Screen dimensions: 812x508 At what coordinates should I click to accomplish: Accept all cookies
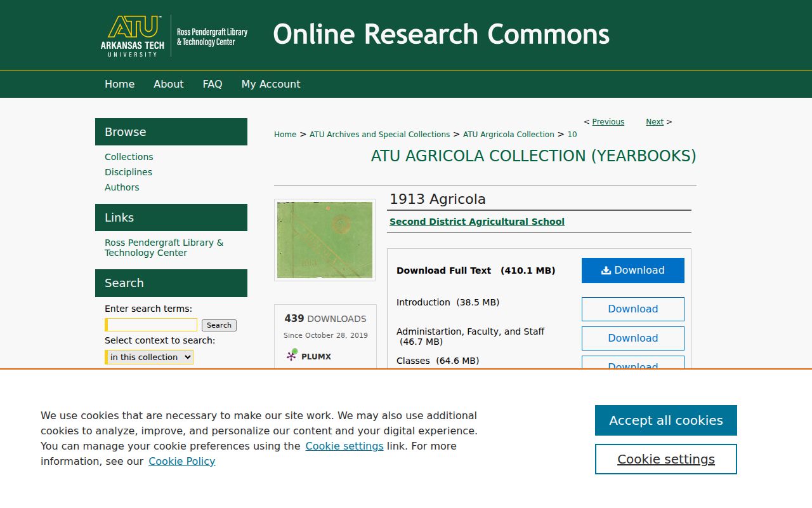pos(666,420)
